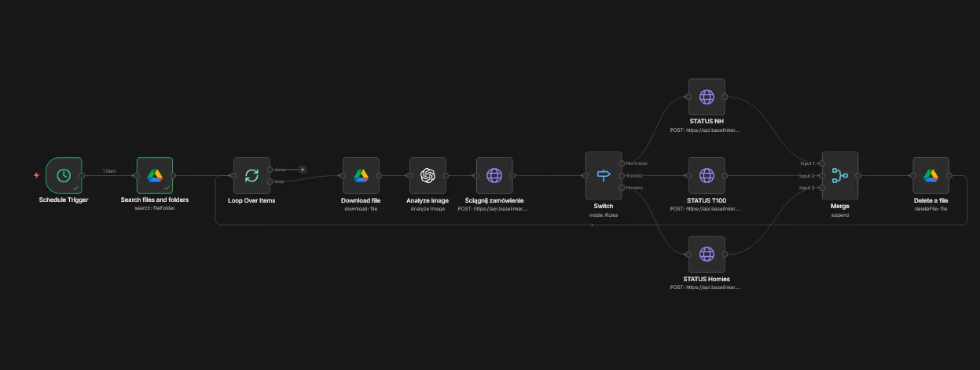Click the 'append' subtitle under Merge
This screenshot has width=980, height=370.
839,214
